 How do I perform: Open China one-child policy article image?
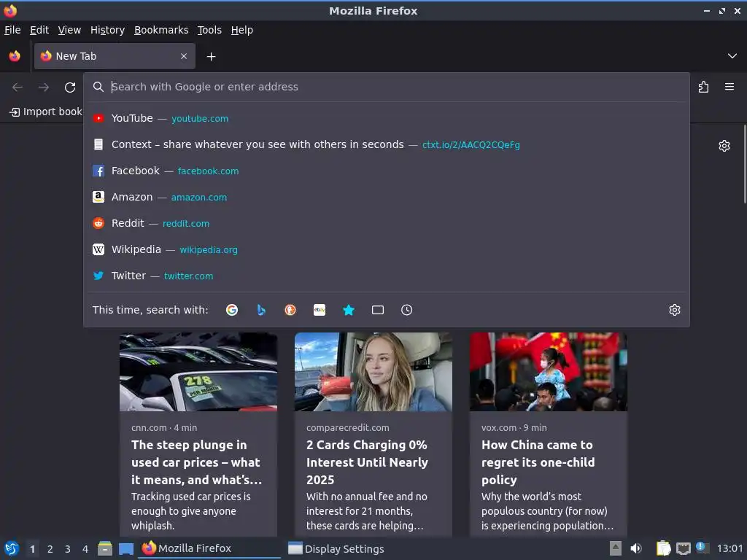(549, 372)
